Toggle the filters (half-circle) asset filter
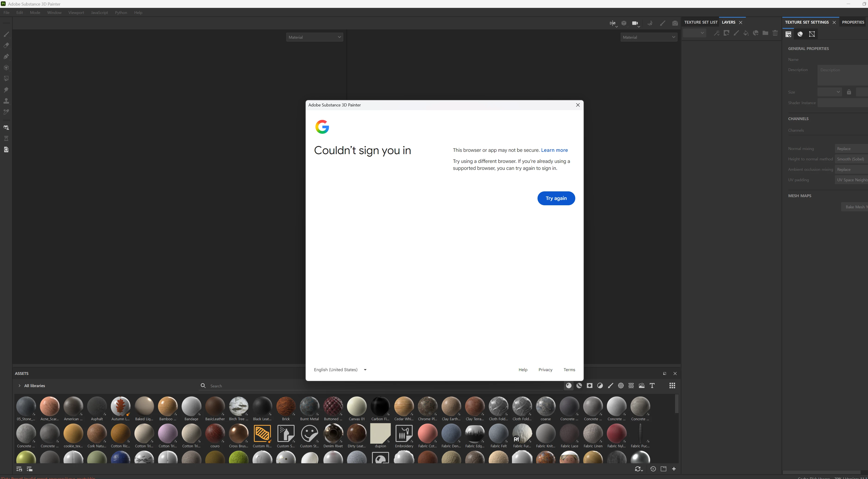This screenshot has width=868, height=479. tap(600, 386)
